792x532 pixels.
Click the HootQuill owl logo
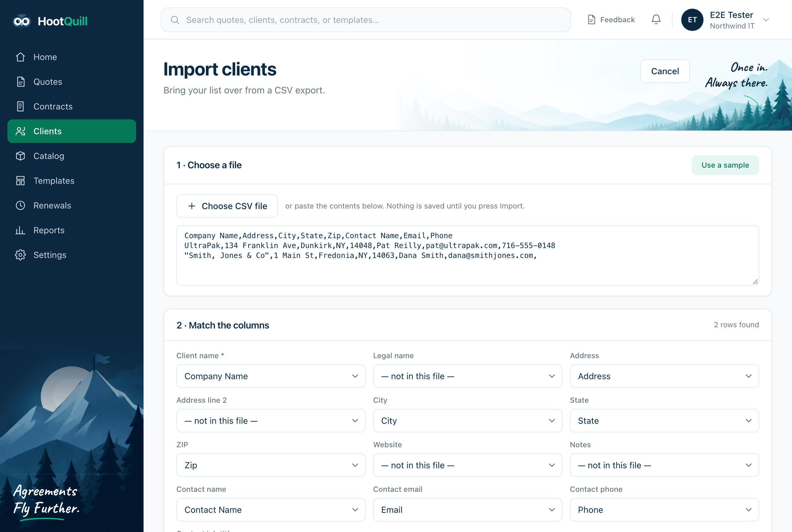(22, 21)
